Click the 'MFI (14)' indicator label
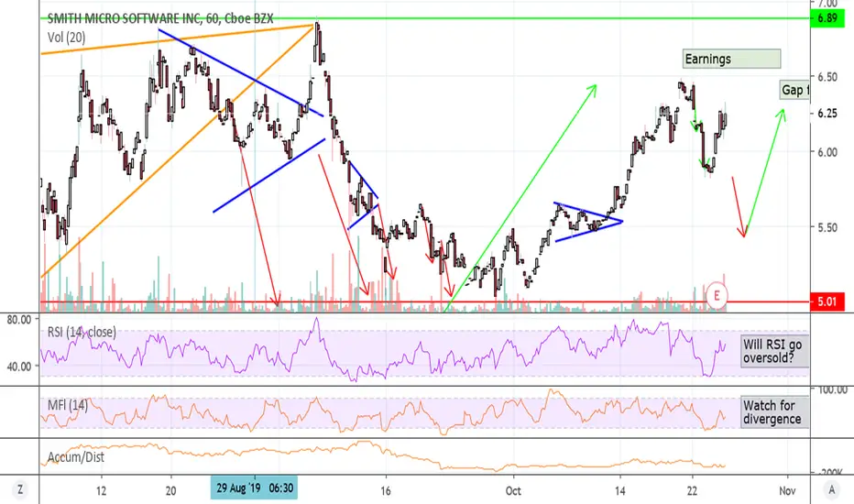Image resolution: width=854 pixels, height=504 pixels. pos(68,405)
